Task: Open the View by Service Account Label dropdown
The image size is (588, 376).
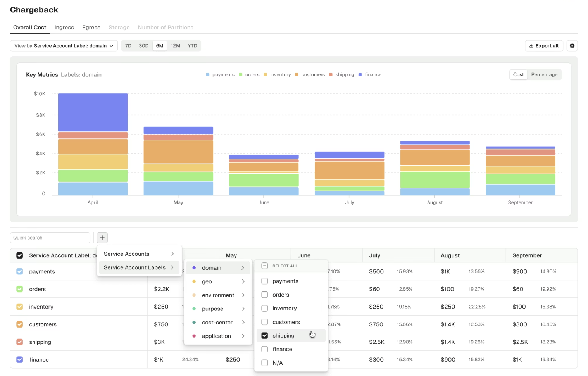Action: [64, 46]
